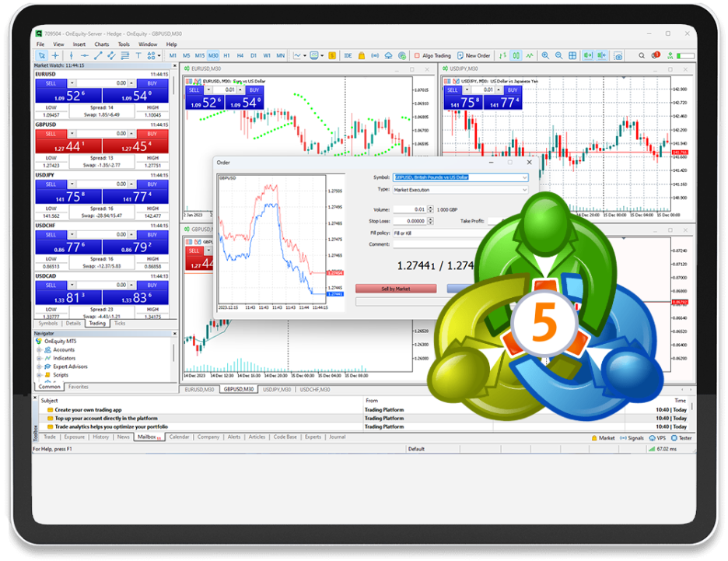Activate the arrow cursor tool

point(42,56)
